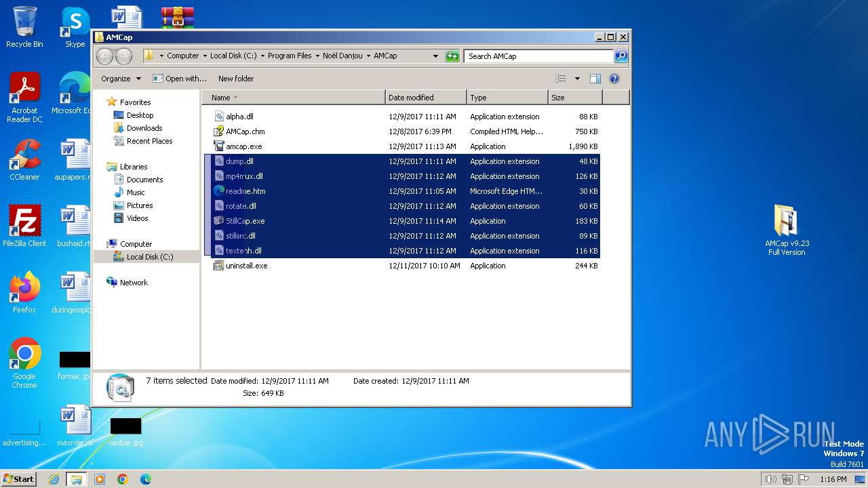Select Recent Places in navigation pane
This screenshot has width=868, height=488.
click(x=149, y=141)
